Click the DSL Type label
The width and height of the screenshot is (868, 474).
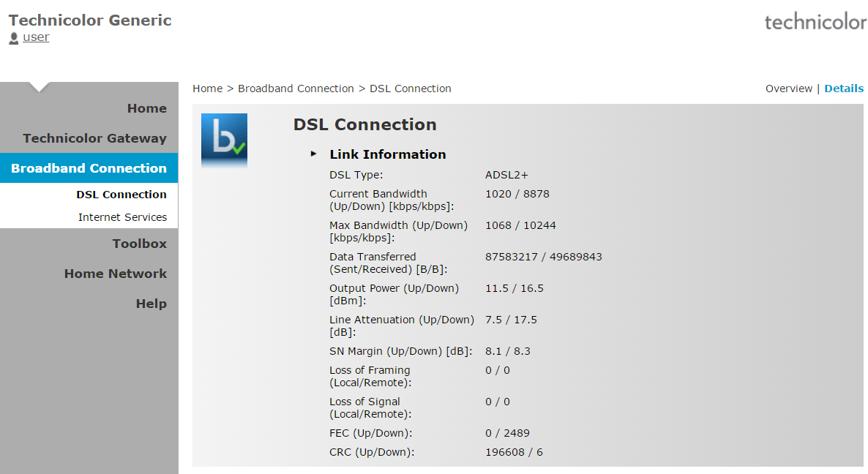(356, 175)
